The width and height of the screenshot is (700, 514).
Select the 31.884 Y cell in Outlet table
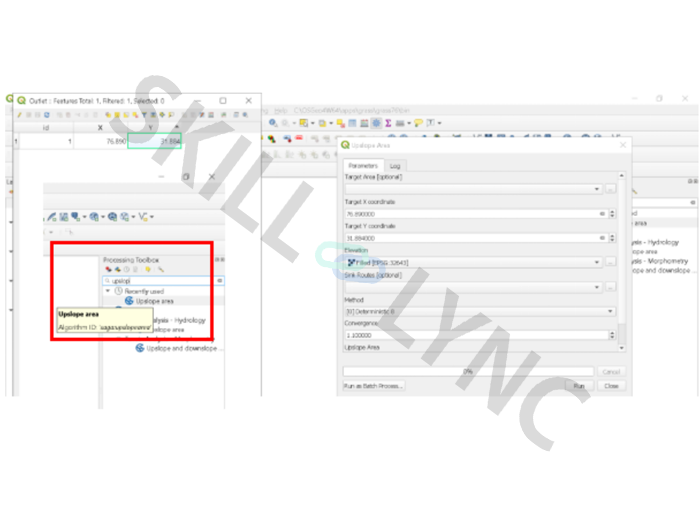pyautogui.click(x=154, y=141)
